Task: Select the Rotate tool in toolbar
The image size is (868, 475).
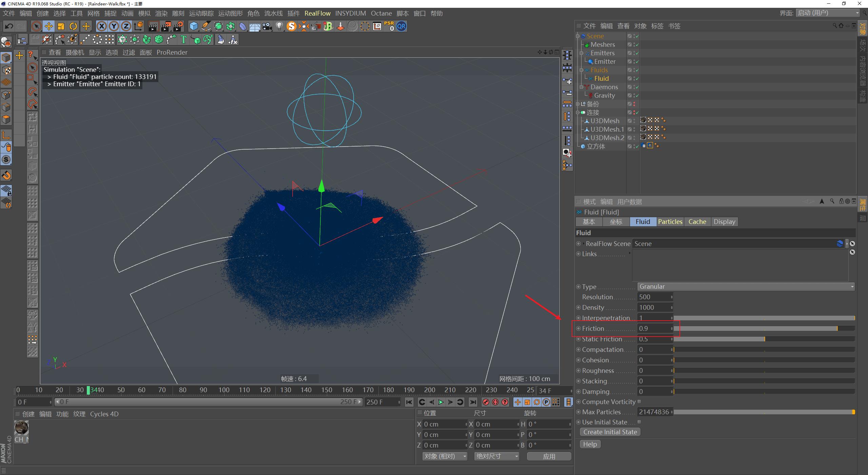Action: [x=73, y=26]
